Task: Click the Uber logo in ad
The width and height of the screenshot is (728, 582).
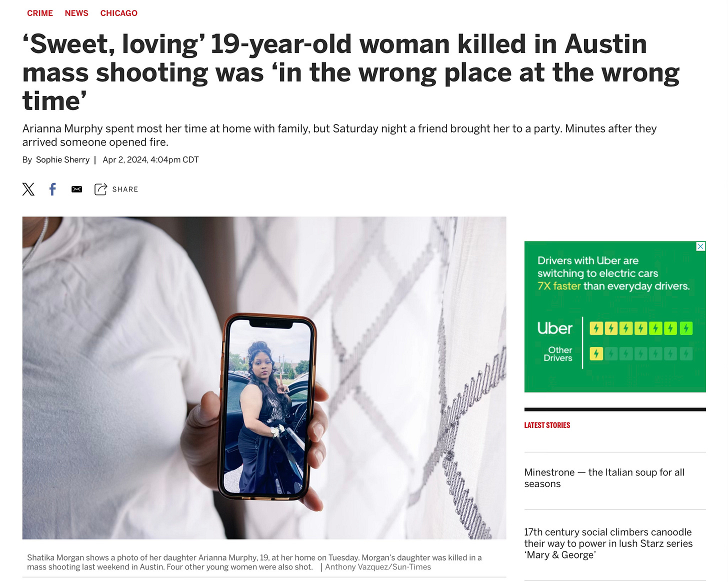Action: [x=555, y=328]
